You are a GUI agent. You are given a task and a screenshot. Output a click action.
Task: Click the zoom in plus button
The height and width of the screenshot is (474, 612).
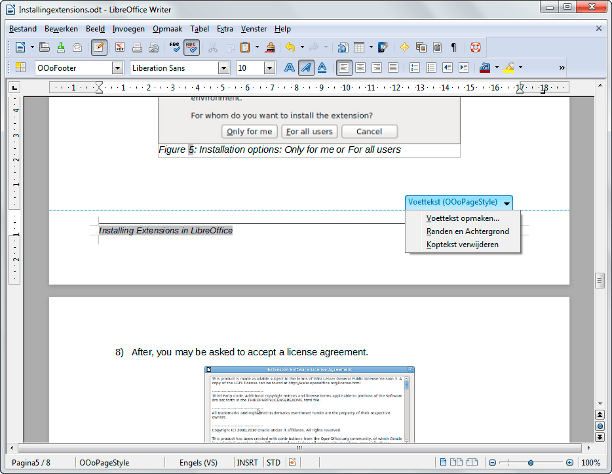point(569,463)
